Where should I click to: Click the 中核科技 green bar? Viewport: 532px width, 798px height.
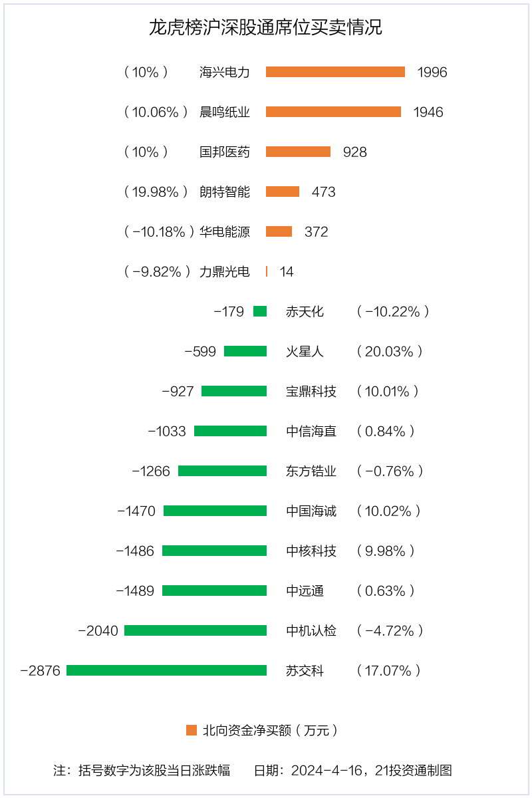click(x=214, y=551)
